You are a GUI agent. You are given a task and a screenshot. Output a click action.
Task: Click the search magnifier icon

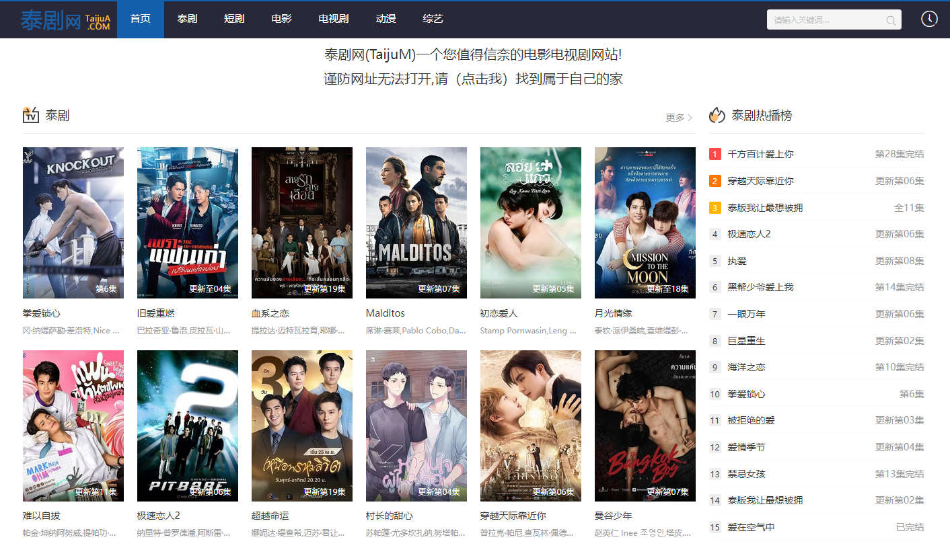pos(891,20)
